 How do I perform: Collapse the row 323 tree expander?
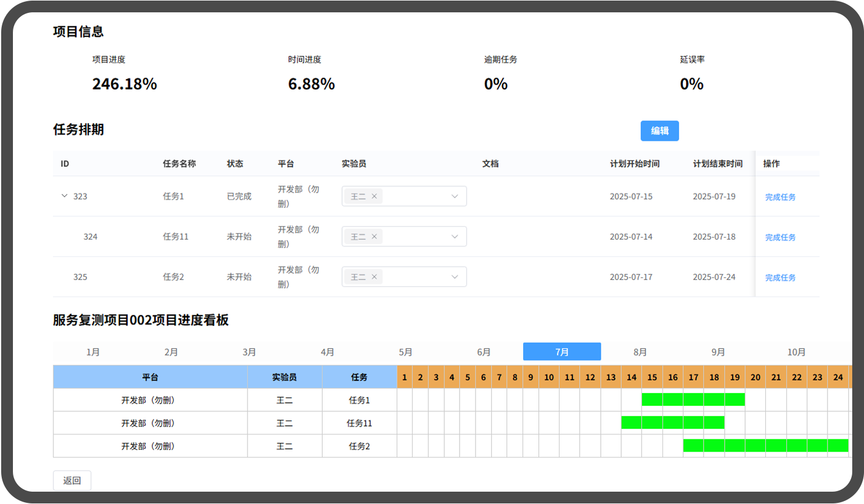click(x=64, y=196)
